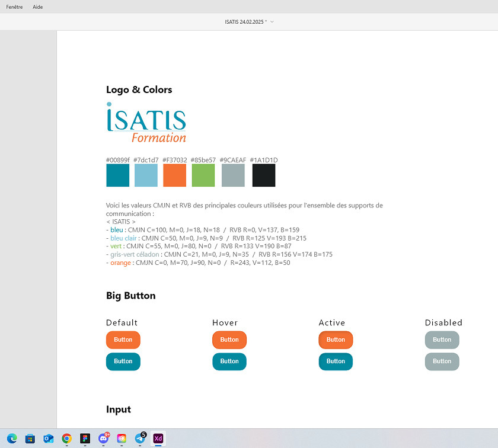
Task: Open the Fenêtre menu
Action: 15,7
